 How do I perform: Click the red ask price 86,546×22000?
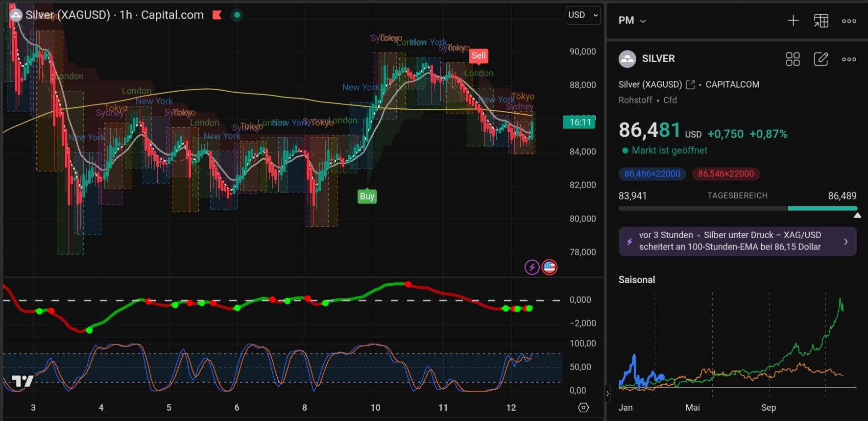tap(725, 174)
